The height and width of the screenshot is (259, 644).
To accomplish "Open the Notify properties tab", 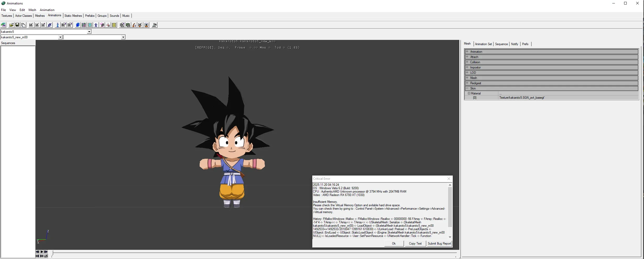I will (514, 44).
